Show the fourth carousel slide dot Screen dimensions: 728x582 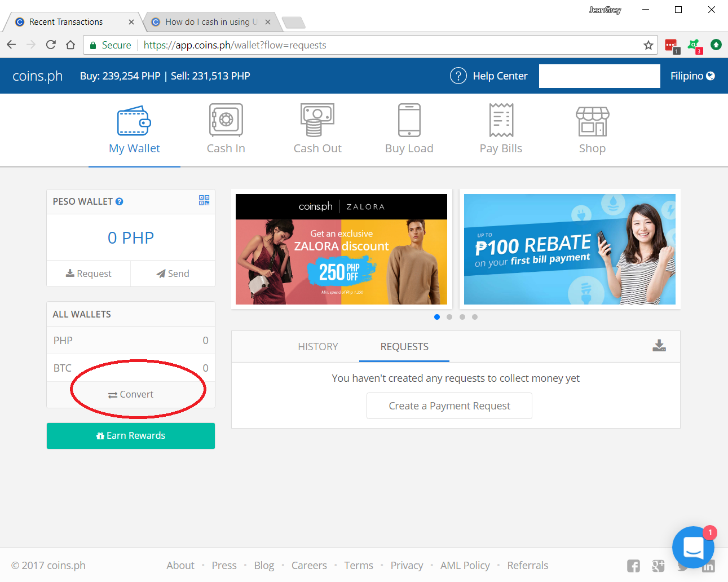[475, 317]
